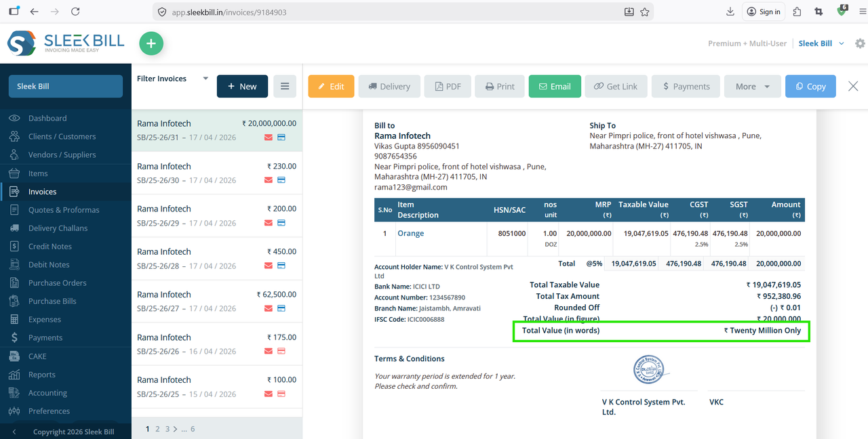
Task: Click the blue Copy button
Action: [x=811, y=86]
